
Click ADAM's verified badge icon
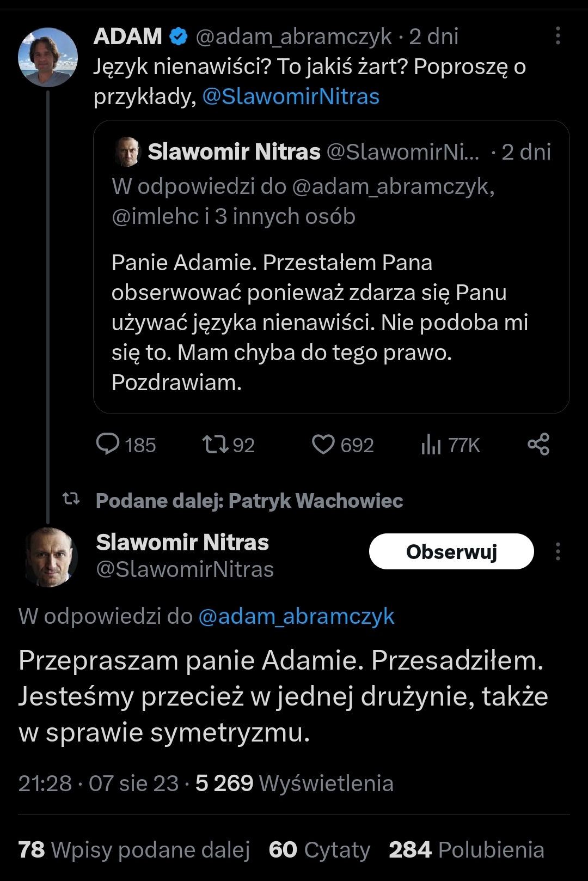pyautogui.click(x=179, y=37)
